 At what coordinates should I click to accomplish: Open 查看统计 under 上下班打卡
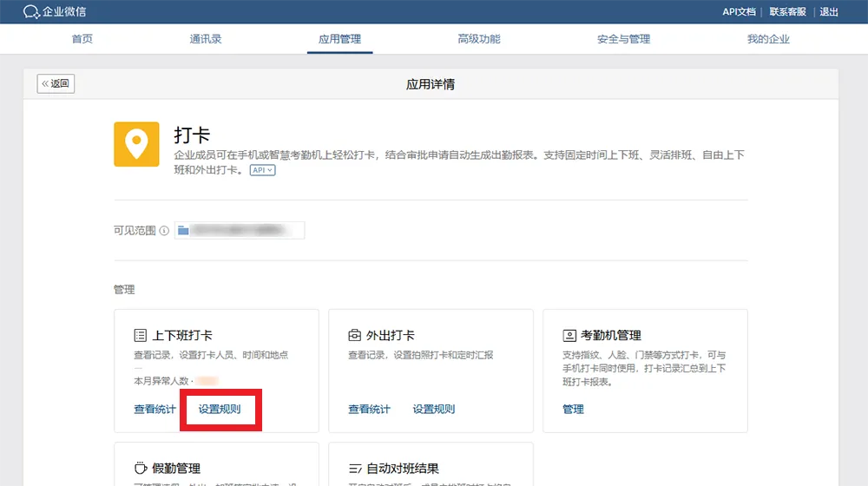point(155,409)
